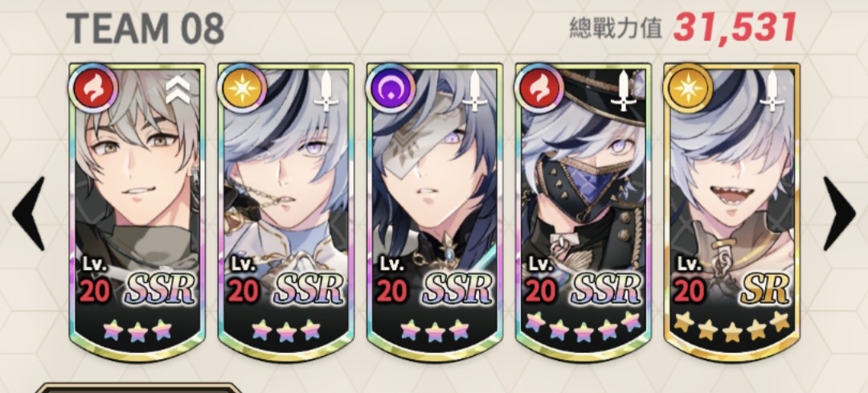The image size is (868, 393).
Task: Tap fire element icon on fourth card
Action: [x=538, y=88]
